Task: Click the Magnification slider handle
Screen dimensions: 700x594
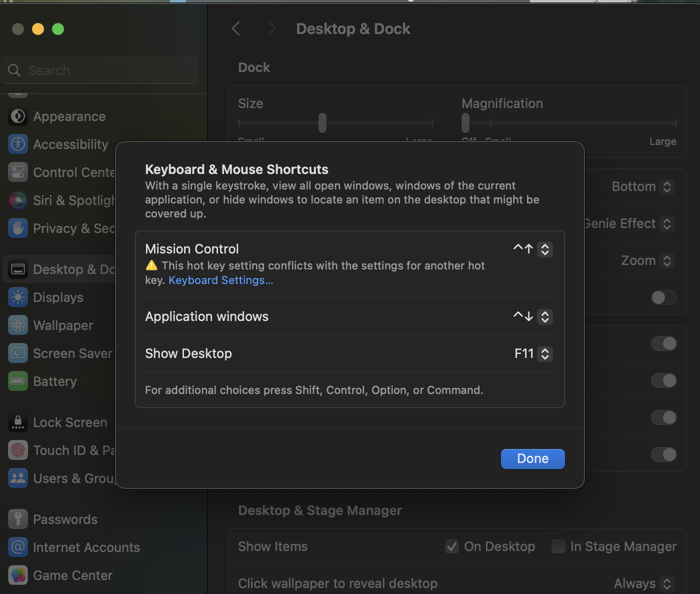Action: (465, 123)
